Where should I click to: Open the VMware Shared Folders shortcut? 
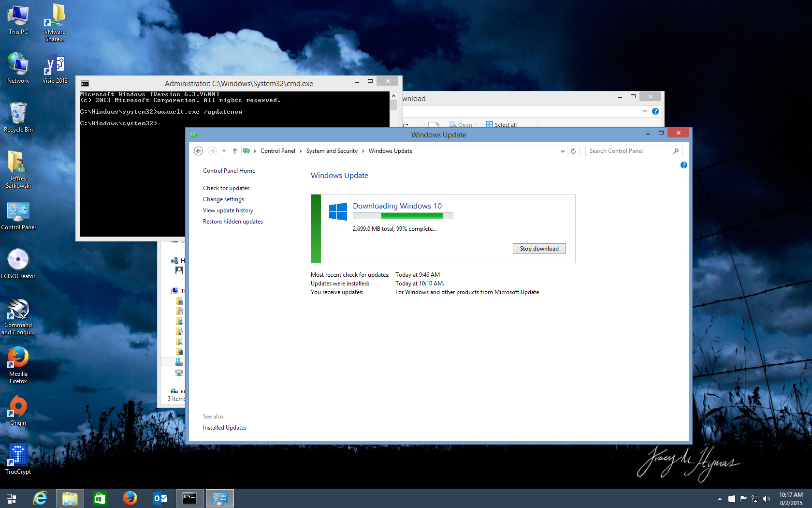(55, 23)
